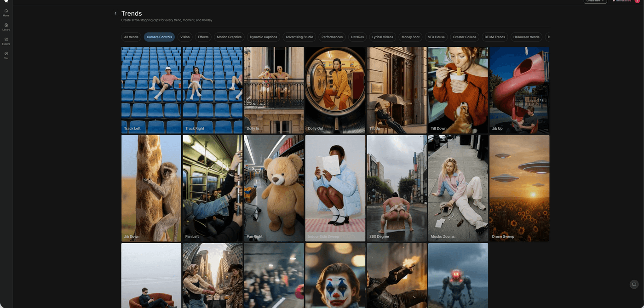Select the Tilt Down noodles thumbnail
644x308 pixels.
pyautogui.click(x=458, y=90)
